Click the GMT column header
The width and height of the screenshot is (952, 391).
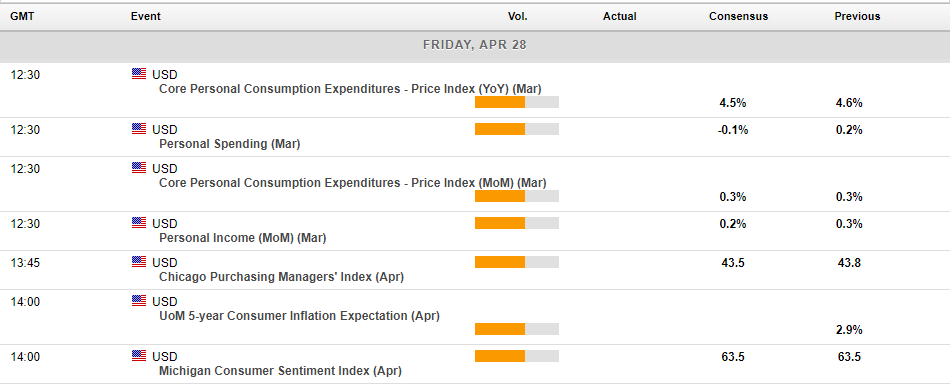pyautogui.click(x=22, y=16)
